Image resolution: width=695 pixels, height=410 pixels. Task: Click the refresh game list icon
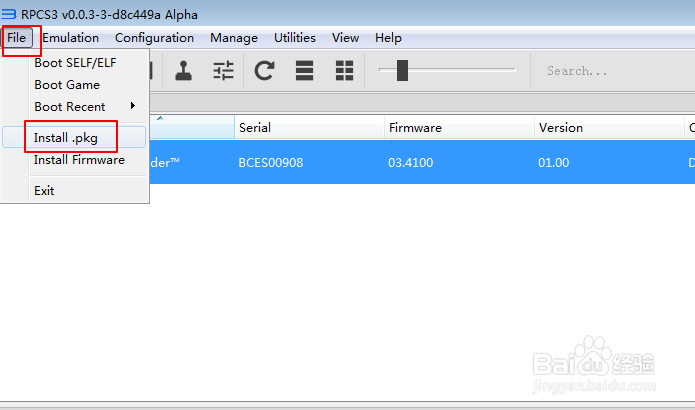pos(264,70)
